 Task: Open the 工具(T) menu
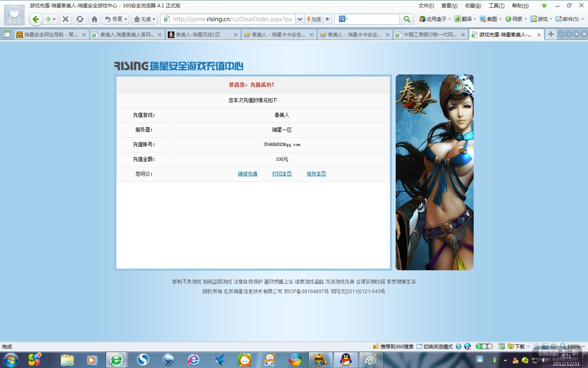pos(497,6)
